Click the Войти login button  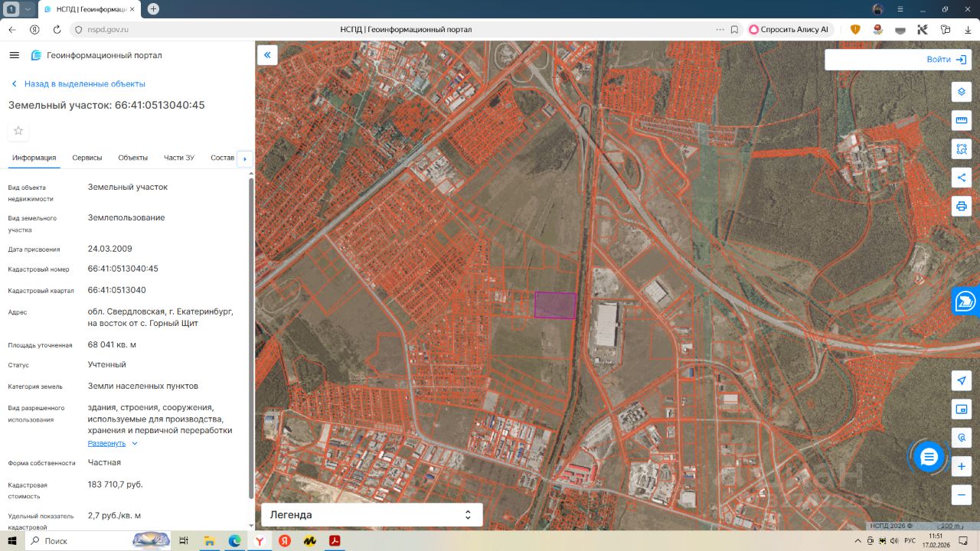click(946, 60)
